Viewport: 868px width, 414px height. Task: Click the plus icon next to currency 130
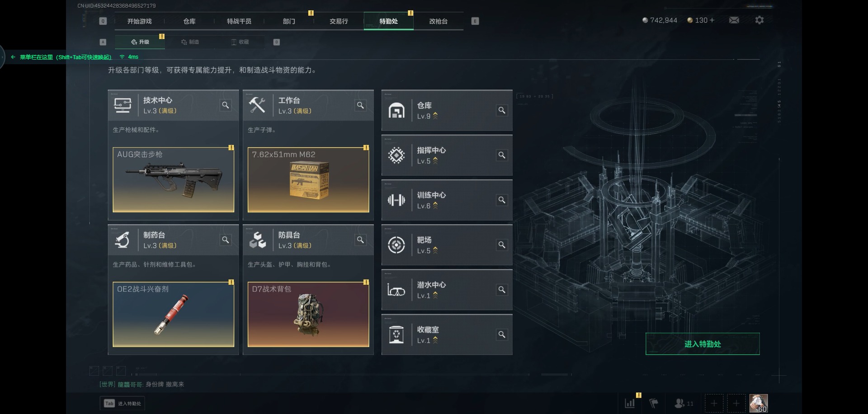tap(712, 20)
